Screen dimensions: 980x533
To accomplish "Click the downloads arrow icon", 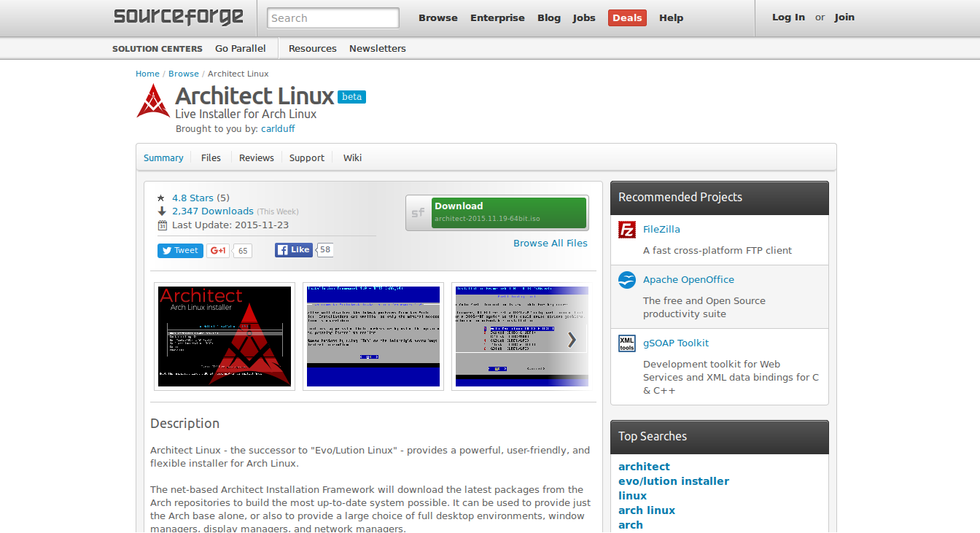I will pyautogui.click(x=161, y=211).
